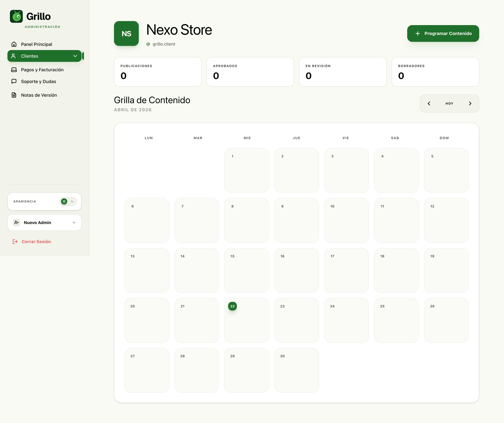This screenshot has height=423, width=504.
Task: Click the DOM column header
Action: (444, 138)
